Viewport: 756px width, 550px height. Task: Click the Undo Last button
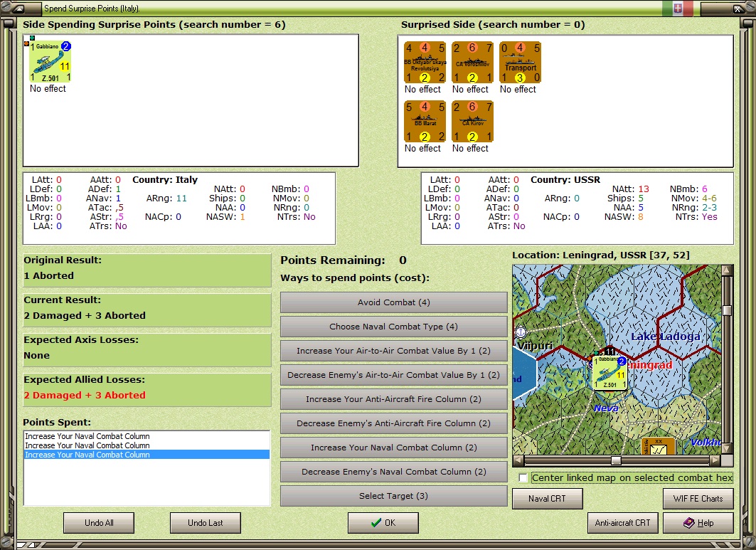(x=206, y=522)
